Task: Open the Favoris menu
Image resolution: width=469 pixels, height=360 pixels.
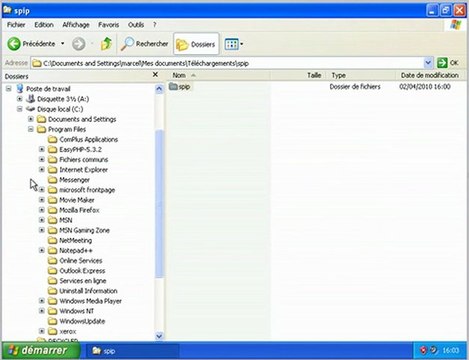Action: click(x=108, y=25)
